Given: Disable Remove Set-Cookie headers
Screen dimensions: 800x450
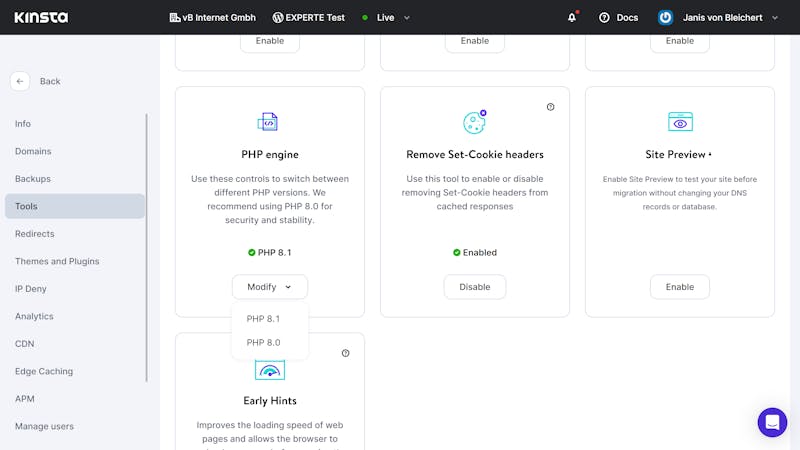Looking at the screenshot, I should tap(475, 287).
